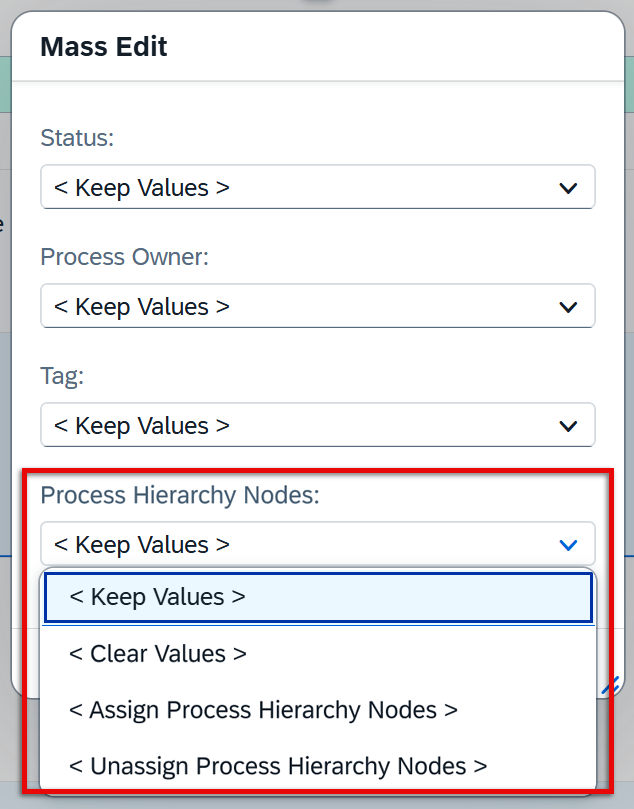Click the Tag field label
The image size is (634, 809).
point(62,376)
